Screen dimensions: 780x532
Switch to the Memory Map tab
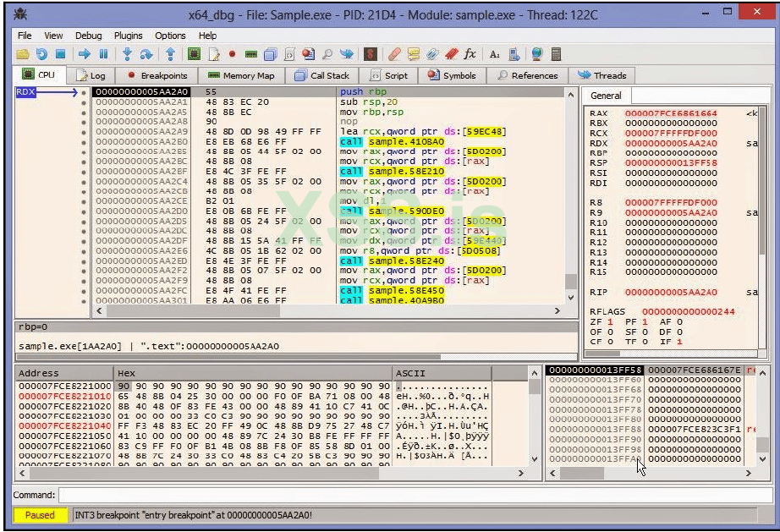coord(241,75)
